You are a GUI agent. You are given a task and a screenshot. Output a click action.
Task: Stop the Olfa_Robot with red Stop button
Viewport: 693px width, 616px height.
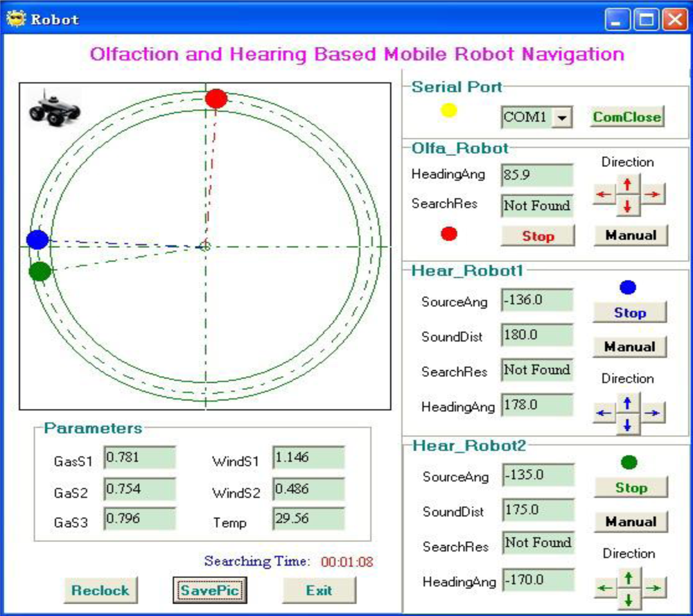pyautogui.click(x=538, y=236)
